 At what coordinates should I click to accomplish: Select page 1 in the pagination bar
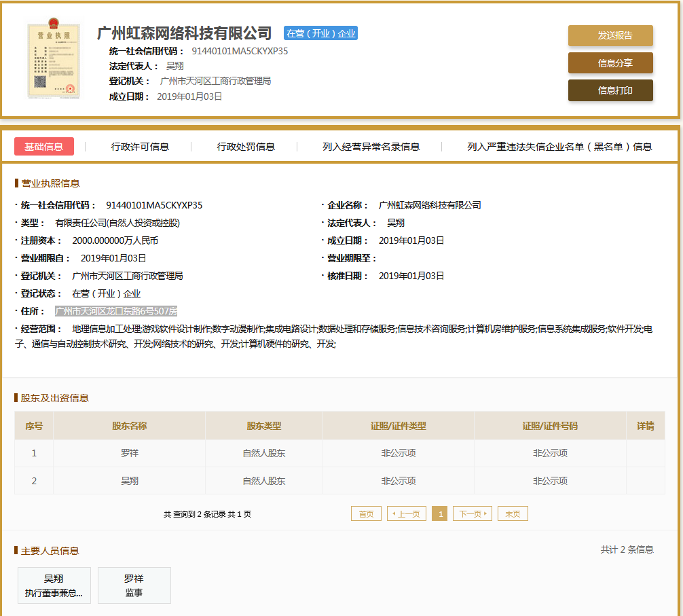pyautogui.click(x=439, y=513)
